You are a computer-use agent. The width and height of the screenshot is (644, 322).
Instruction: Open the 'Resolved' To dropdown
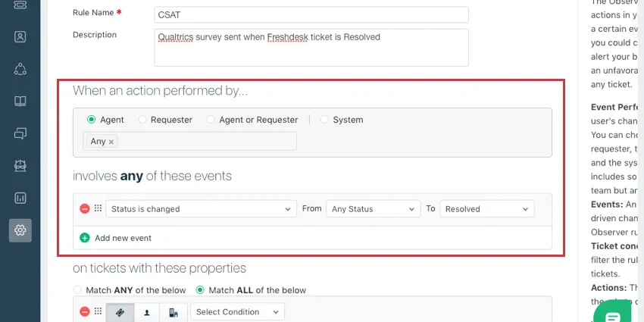(487, 208)
